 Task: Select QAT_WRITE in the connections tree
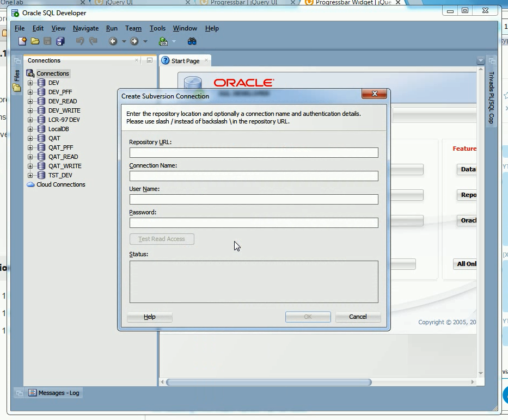coord(65,166)
